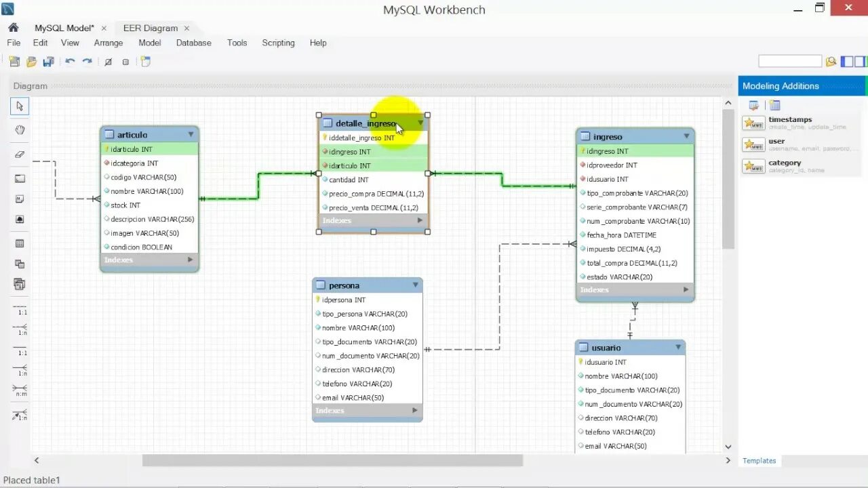868x488 pixels.
Task: Close the MySQL Model tab
Action: [104, 28]
